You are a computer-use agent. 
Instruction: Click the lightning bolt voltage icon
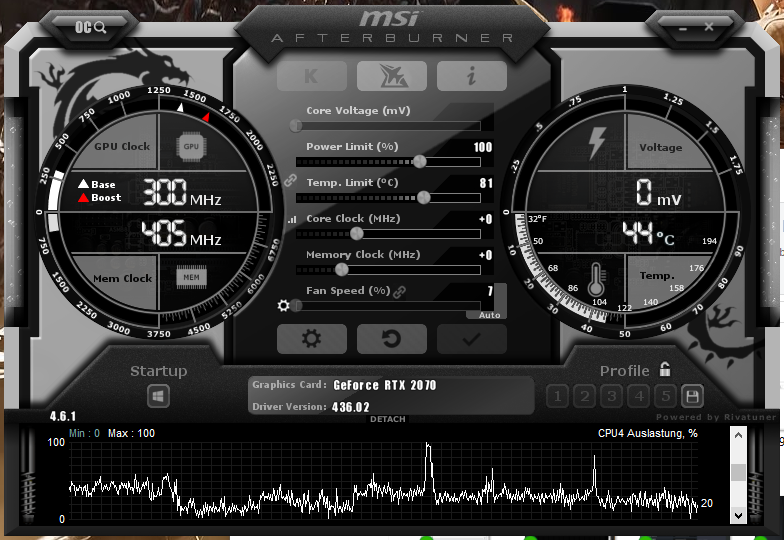pos(596,143)
